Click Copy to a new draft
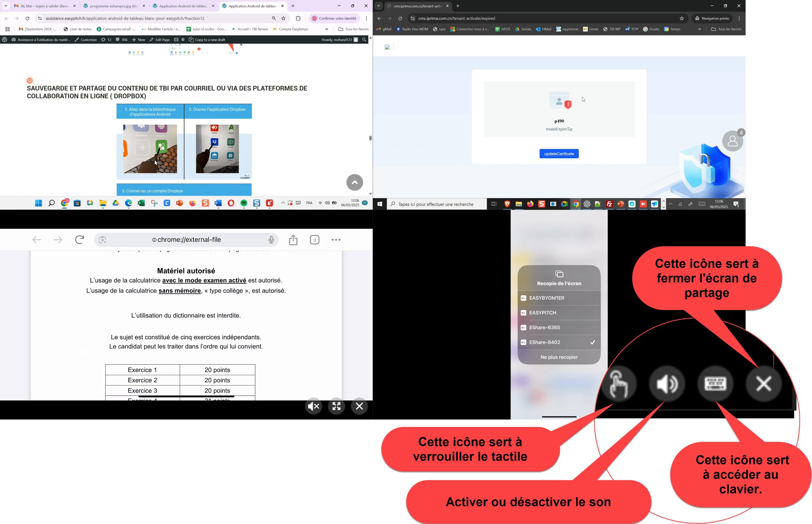This screenshot has height=524, width=812. click(x=207, y=40)
